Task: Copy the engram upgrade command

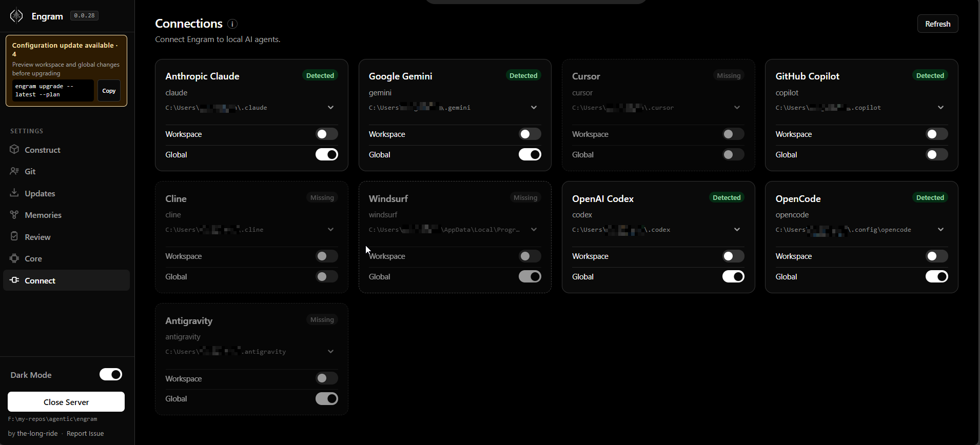Action: (x=109, y=91)
